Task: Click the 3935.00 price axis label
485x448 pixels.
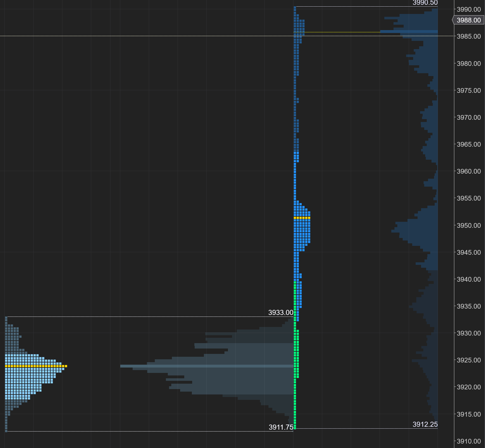Action: point(469,306)
